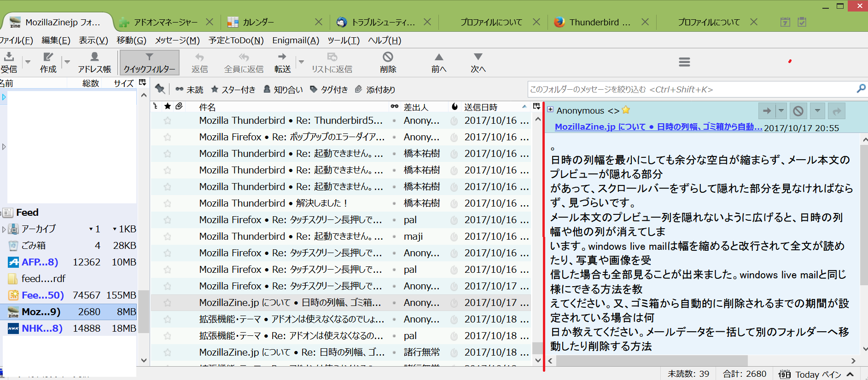Screen dimensions: 868x380
Task: Open the calendar tab icon in tab bar
Action: [x=785, y=22]
